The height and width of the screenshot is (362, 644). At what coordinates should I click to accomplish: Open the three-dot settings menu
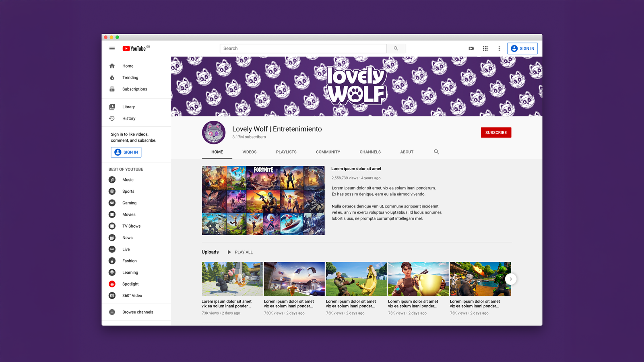click(x=499, y=49)
